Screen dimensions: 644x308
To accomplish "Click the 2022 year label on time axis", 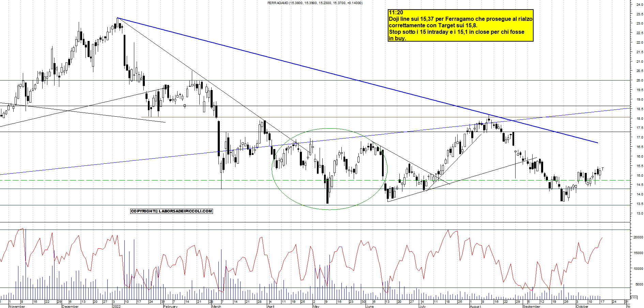I will (117, 306).
